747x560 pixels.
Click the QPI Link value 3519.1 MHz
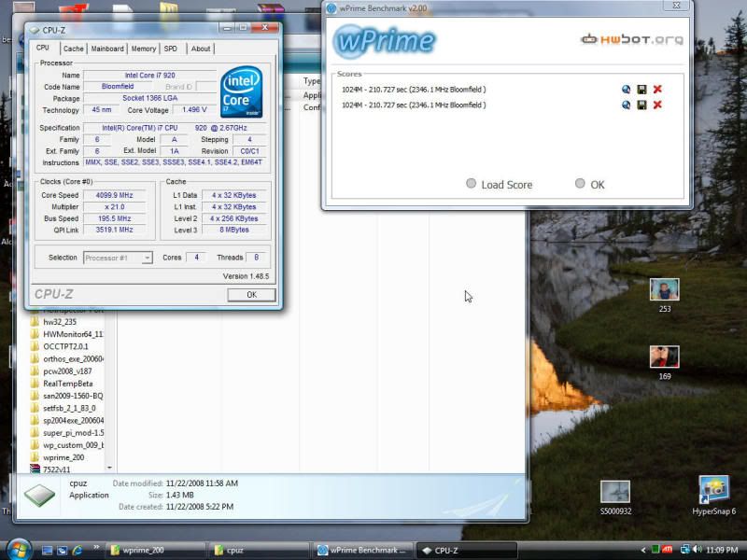(x=114, y=230)
